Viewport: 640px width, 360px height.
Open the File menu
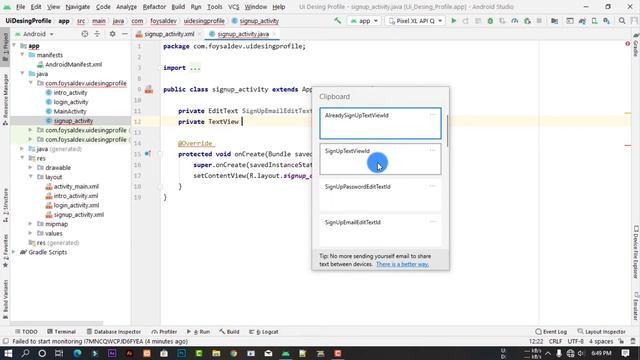(x=20, y=7)
